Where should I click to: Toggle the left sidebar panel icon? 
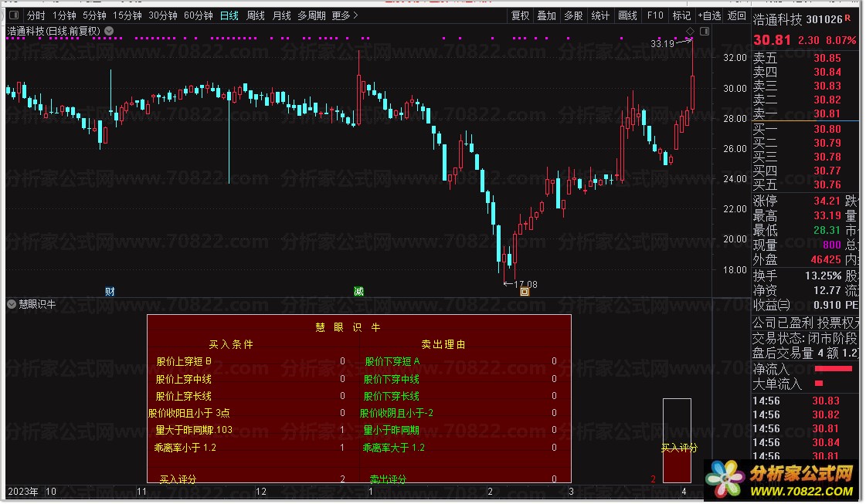click(x=14, y=15)
